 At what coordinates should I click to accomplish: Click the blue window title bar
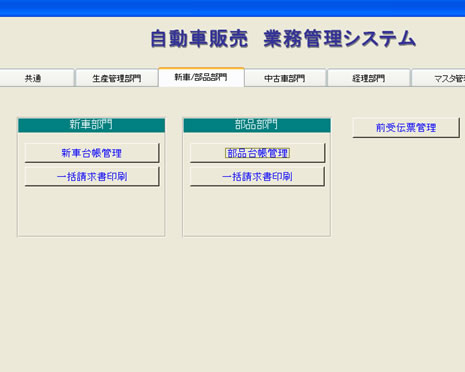pyautogui.click(x=232, y=8)
